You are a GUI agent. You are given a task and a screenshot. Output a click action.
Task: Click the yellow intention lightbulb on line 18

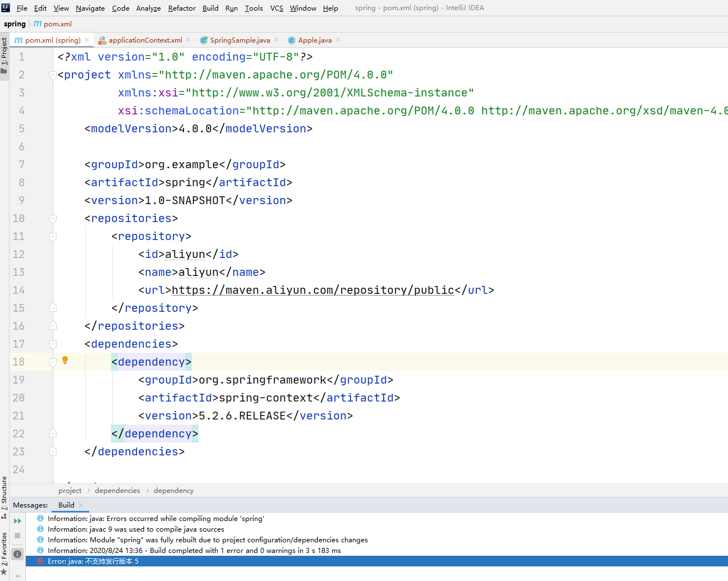pos(65,360)
